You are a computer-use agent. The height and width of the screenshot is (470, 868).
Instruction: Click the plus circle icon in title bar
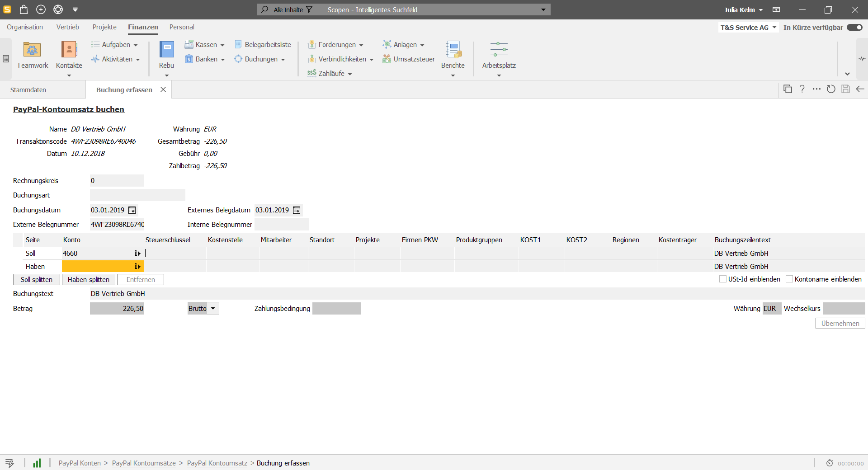[41, 9]
